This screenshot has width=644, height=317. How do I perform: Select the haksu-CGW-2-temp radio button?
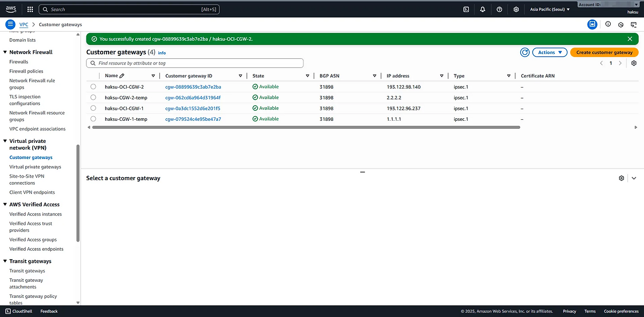pos(93,97)
